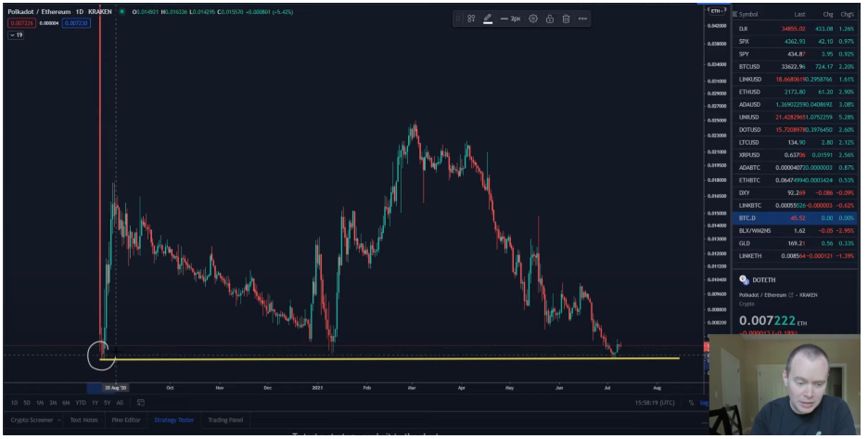Delete drawing with trash icon
Image resolution: width=868 pixels, height=439 pixels.
click(x=567, y=19)
